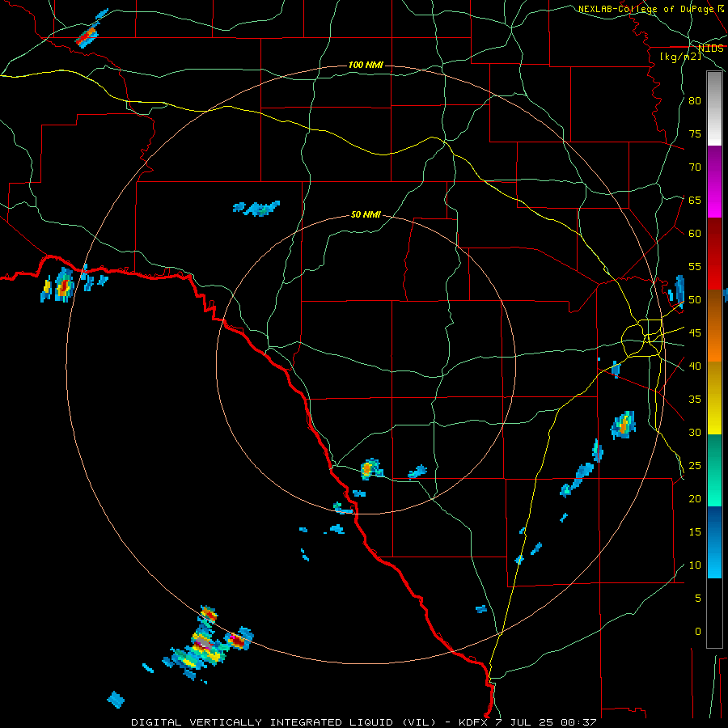Click the storm cell with orange core inside the 50 NMI ring
The width and height of the screenshot is (728, 728).
(371, 469)
